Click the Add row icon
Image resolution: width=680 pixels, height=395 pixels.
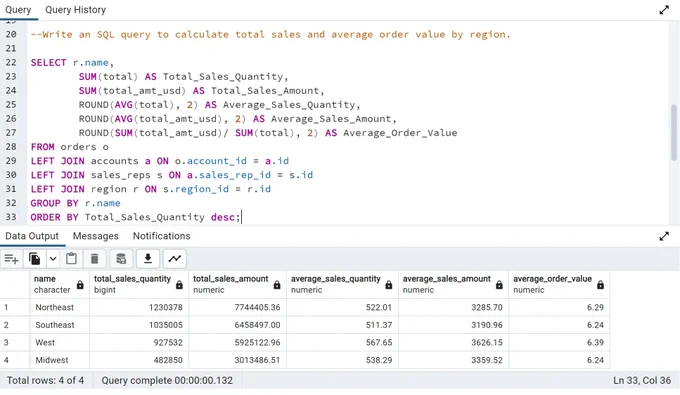tap(11, 259)
